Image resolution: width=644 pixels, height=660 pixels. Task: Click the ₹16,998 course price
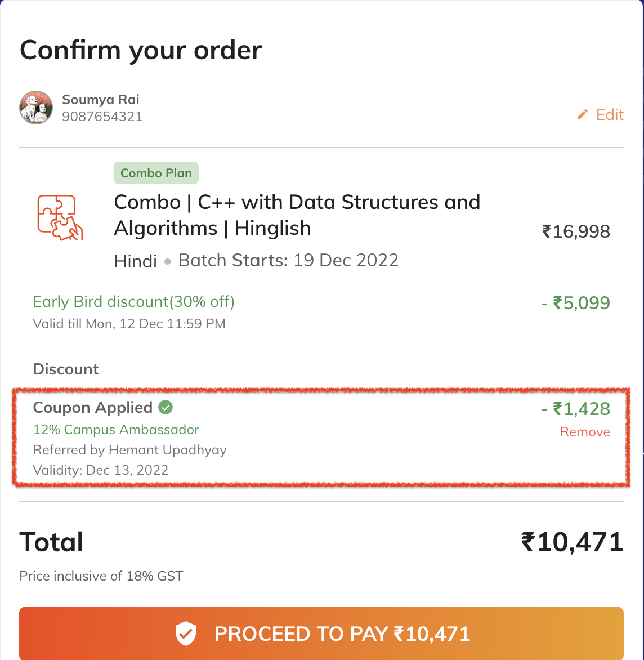click(x=576, y=231)
